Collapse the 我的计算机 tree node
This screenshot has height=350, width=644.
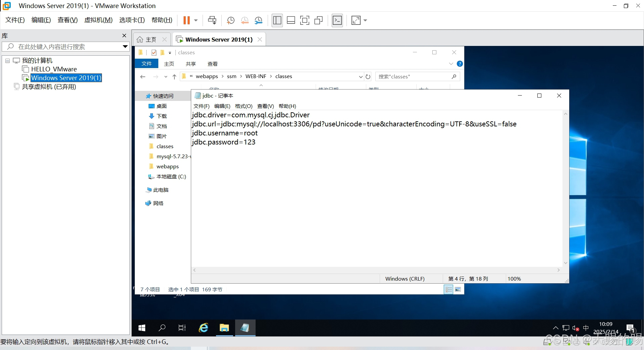7,61
